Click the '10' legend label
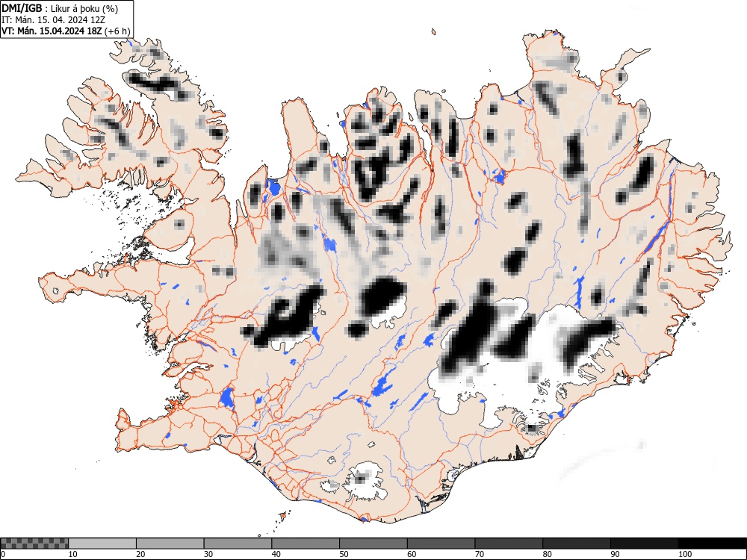747x560 pixels. [x=73, y=554]
